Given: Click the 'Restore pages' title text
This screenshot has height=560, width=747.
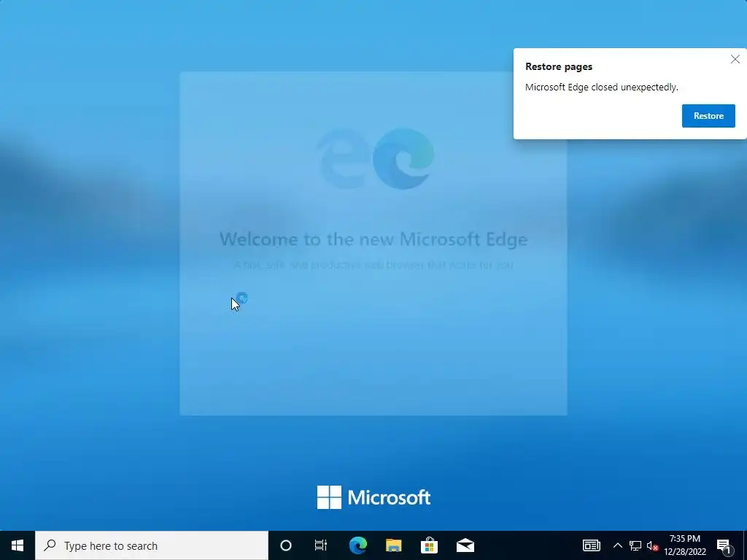Looking at the screenshot, I should 559,66.
